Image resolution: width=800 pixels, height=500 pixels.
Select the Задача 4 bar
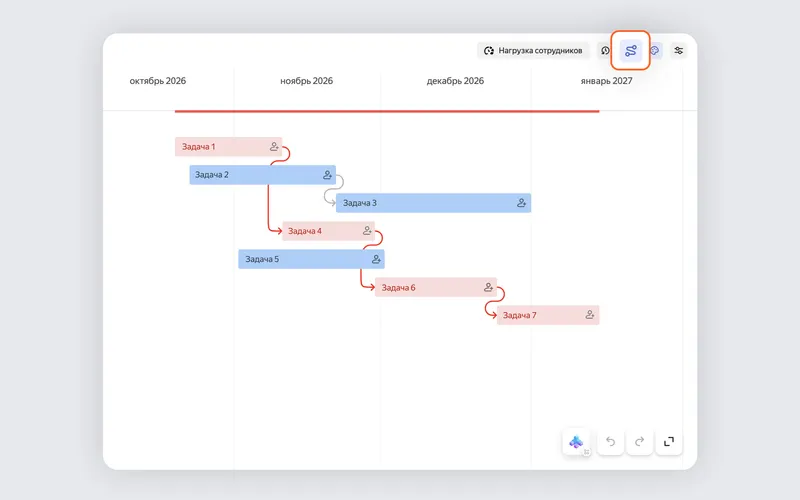point(329,231)
